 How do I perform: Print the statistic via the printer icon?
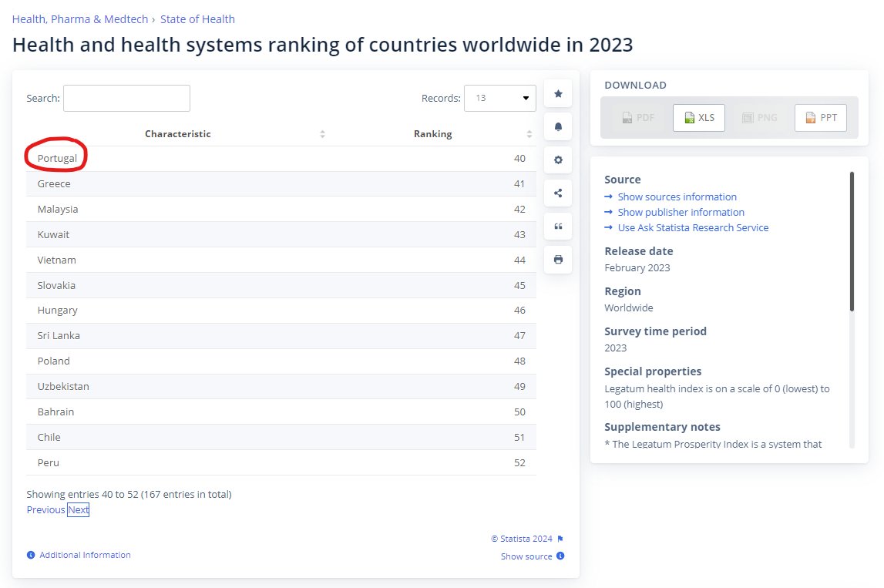click(557, 259)
